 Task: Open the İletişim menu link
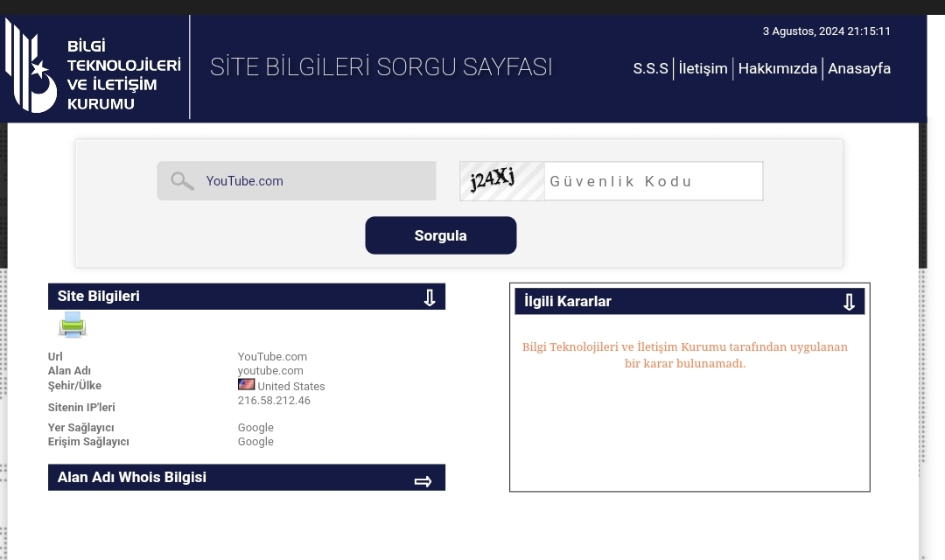tap(703, 69)
